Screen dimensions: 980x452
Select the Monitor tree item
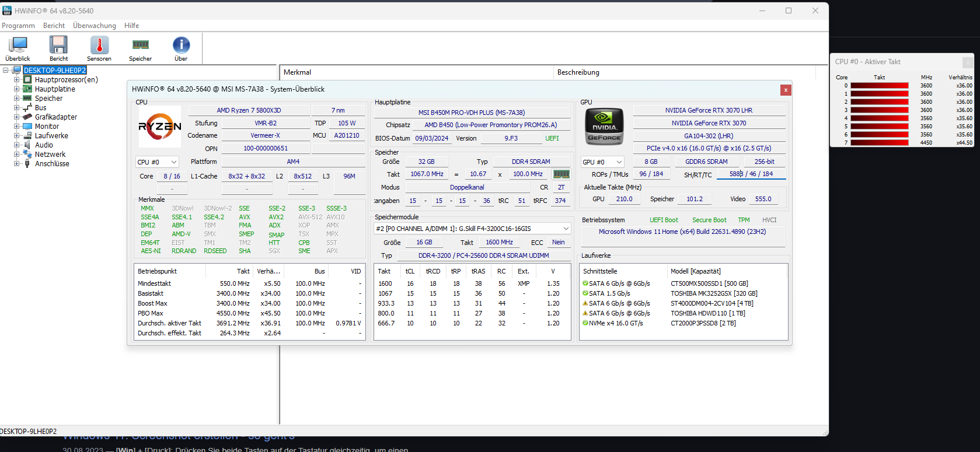coord(47,127)
